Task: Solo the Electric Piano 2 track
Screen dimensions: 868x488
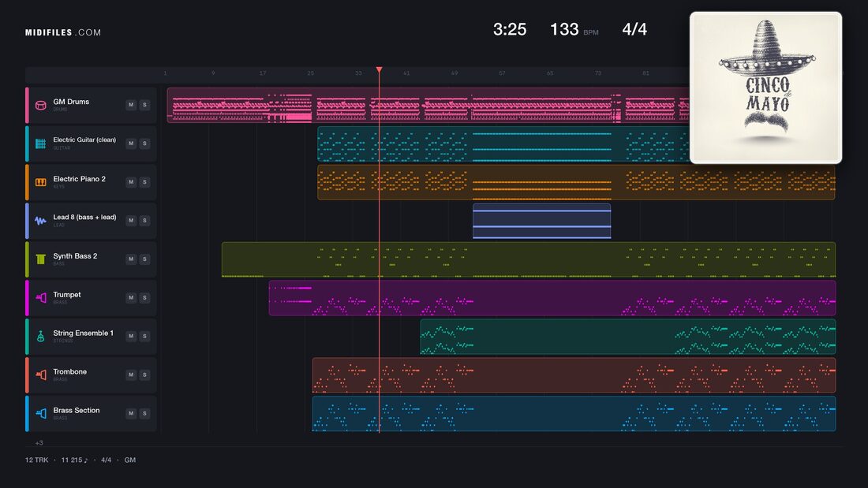Action: coord(144,182)
